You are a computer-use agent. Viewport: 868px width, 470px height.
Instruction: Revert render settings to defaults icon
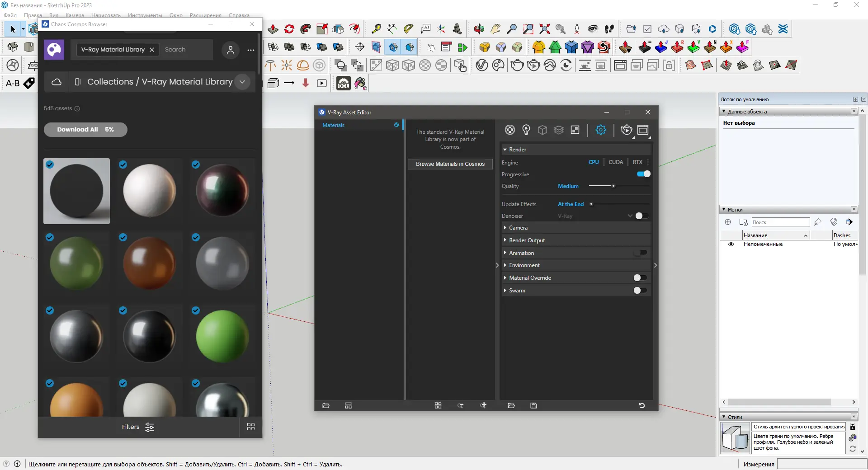[642, 405]
